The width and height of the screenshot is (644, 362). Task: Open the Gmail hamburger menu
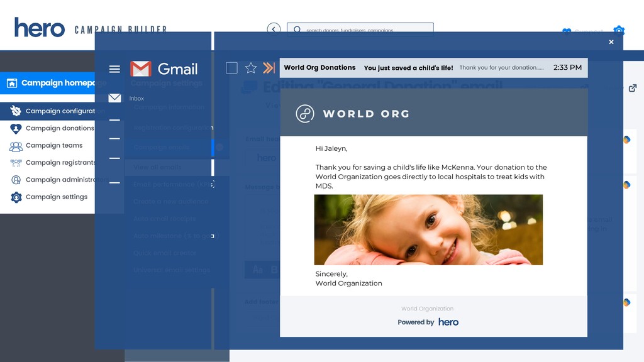tap(114, 69)
